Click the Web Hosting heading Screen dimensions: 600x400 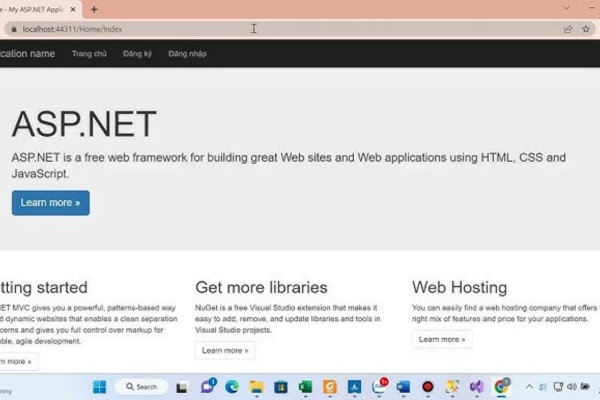[460, 287]
